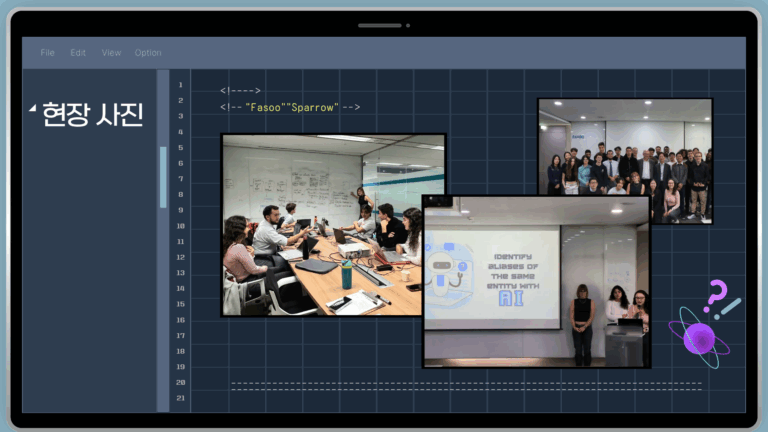Click the empty <!----> comment on line 1
768x432 pixels.
[240, 91]
